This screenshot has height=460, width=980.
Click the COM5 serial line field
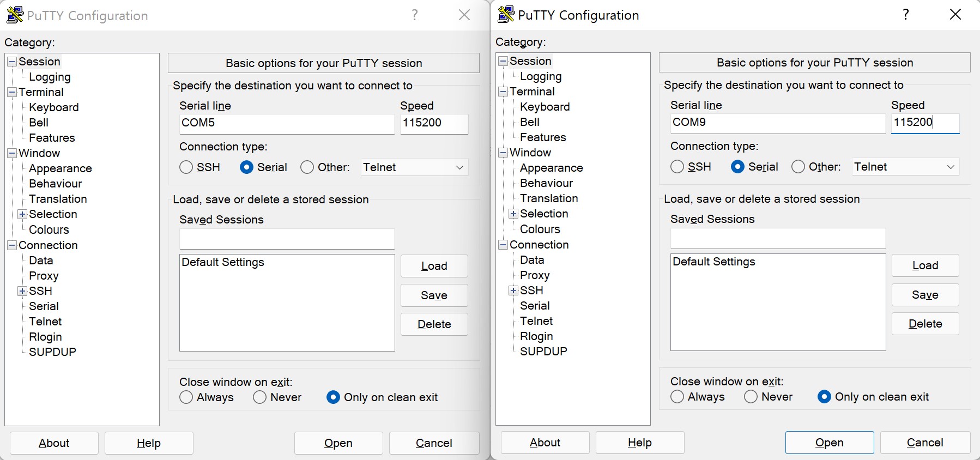[287, 124]
